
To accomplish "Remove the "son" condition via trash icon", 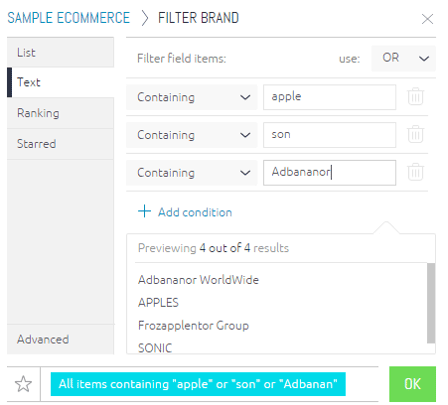I will [415, 134].
